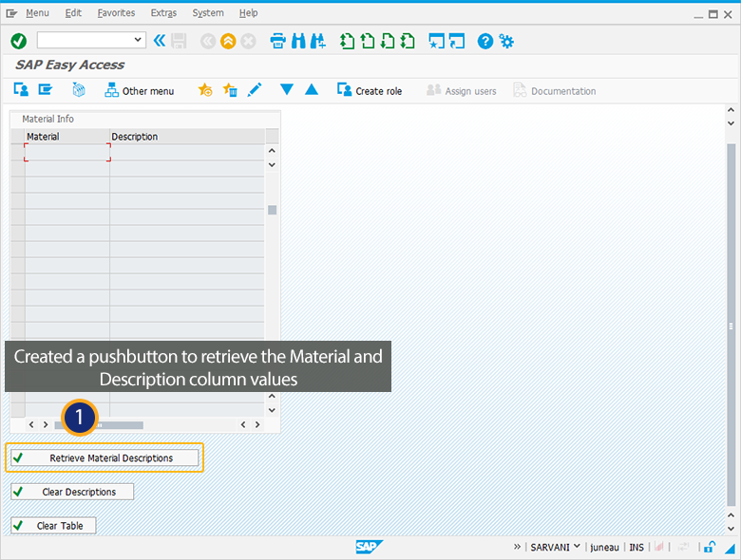The width and height of the screenshot is (741, 560).
Task: Click the table vertical scrollbar thumb
Action: pyautogui.click(x=273, y=210)
